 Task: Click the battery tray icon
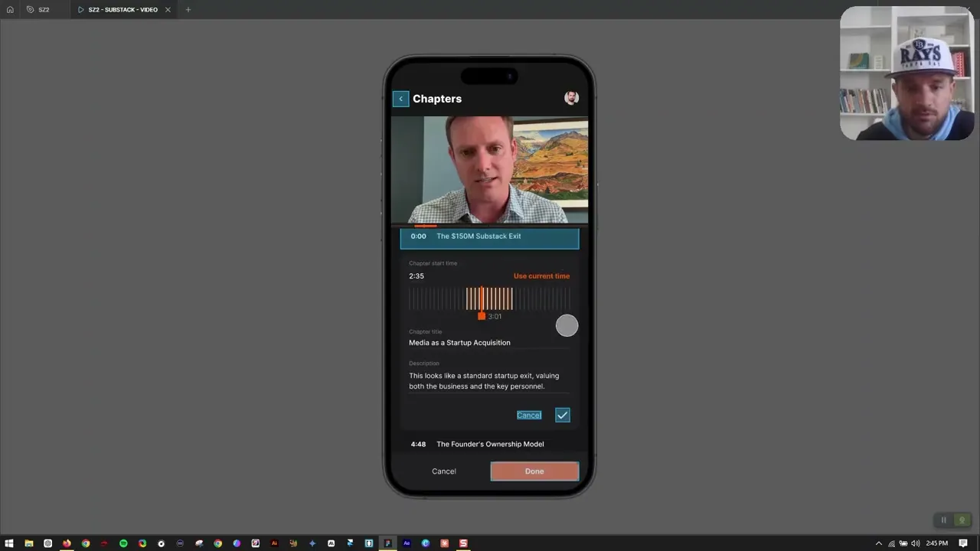(x=903, y=543)
